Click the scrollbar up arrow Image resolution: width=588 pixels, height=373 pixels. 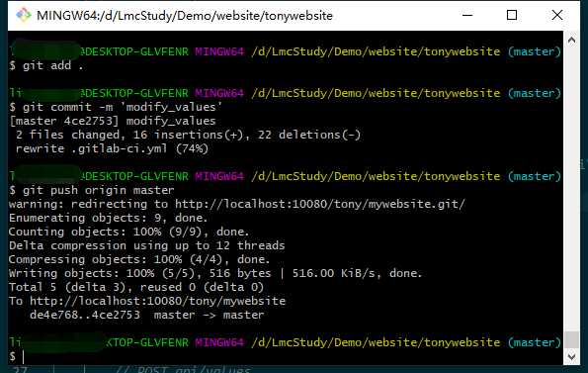coord(571,40)
